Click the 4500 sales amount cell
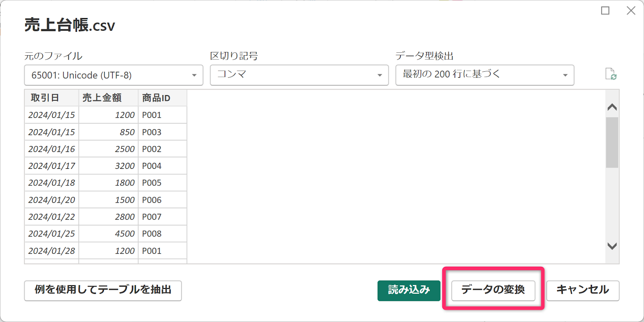The width and height of the screenshot is (644, 322). pos(108,234)
